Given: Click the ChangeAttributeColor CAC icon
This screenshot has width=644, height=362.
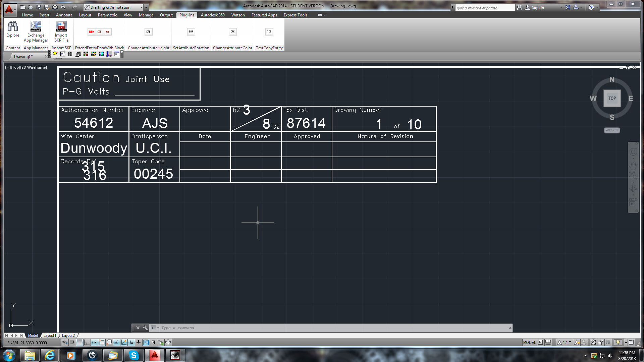Looking at the screenshot, I should point(232,32).
